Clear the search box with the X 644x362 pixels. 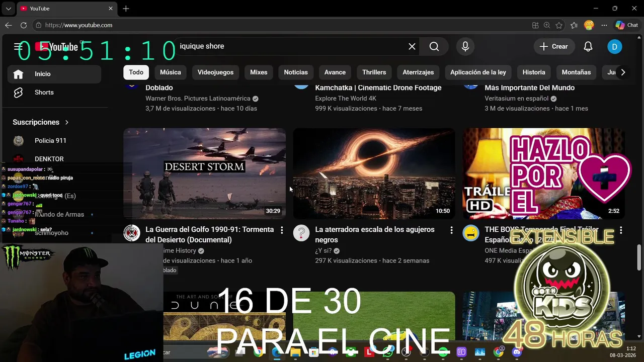coord(412,46)
